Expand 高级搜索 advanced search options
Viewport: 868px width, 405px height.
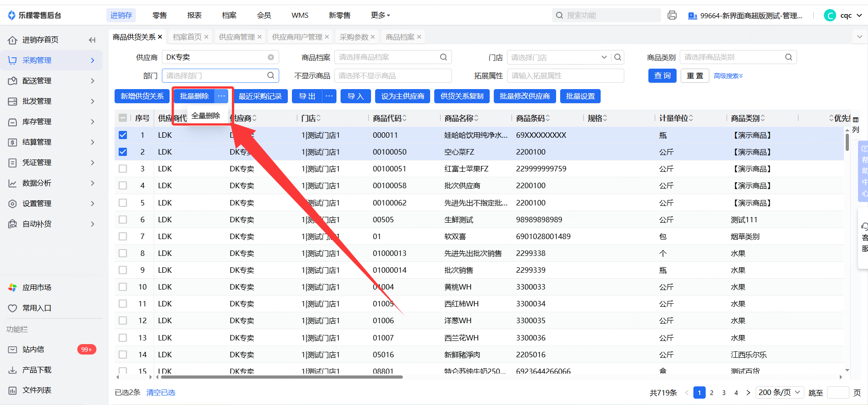point(728,76)
